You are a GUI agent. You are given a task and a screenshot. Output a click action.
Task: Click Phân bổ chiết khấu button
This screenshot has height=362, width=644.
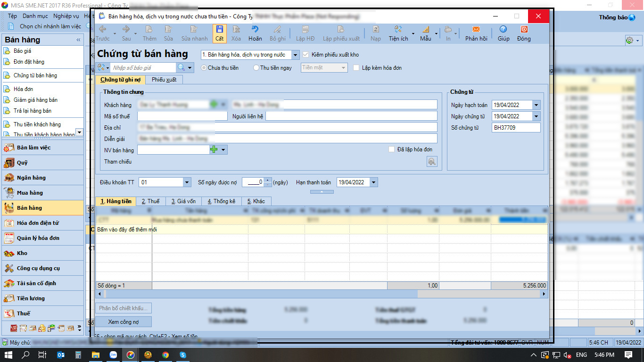(124, 308)
